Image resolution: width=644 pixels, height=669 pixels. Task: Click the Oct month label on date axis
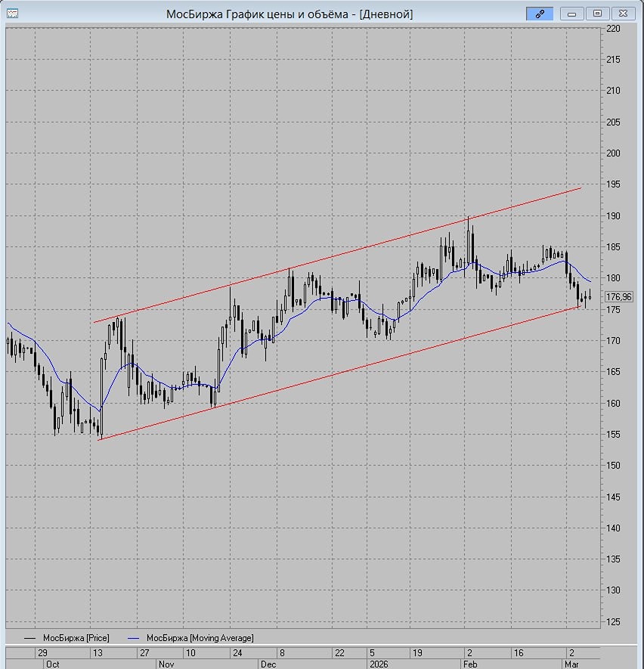pos(52,664)
